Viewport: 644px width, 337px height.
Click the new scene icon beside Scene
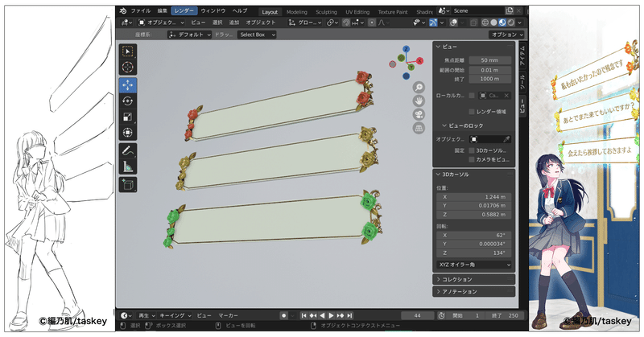[x=510, y=11]
